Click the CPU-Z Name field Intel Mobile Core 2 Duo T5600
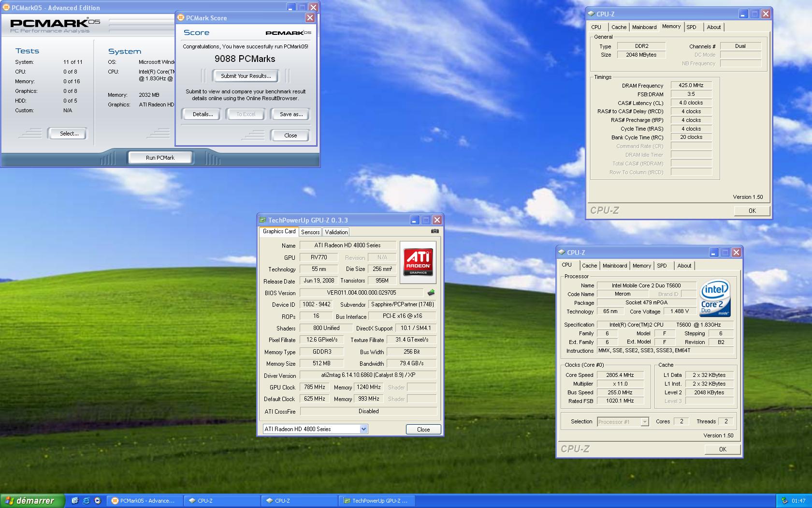Screen dimensions: 812x508 (x=646, y=286)
